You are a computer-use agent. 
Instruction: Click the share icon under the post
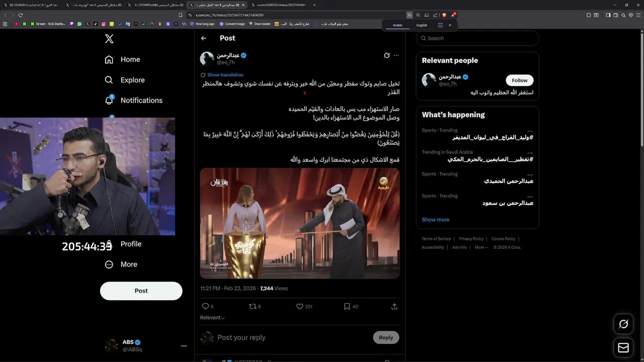tap(394, 306)
